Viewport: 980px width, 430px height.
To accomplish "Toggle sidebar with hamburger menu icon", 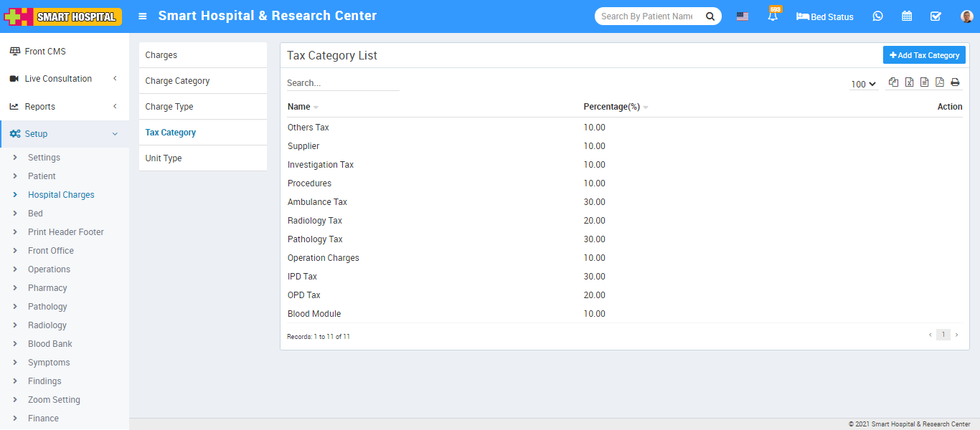I will tap(143, 16).
